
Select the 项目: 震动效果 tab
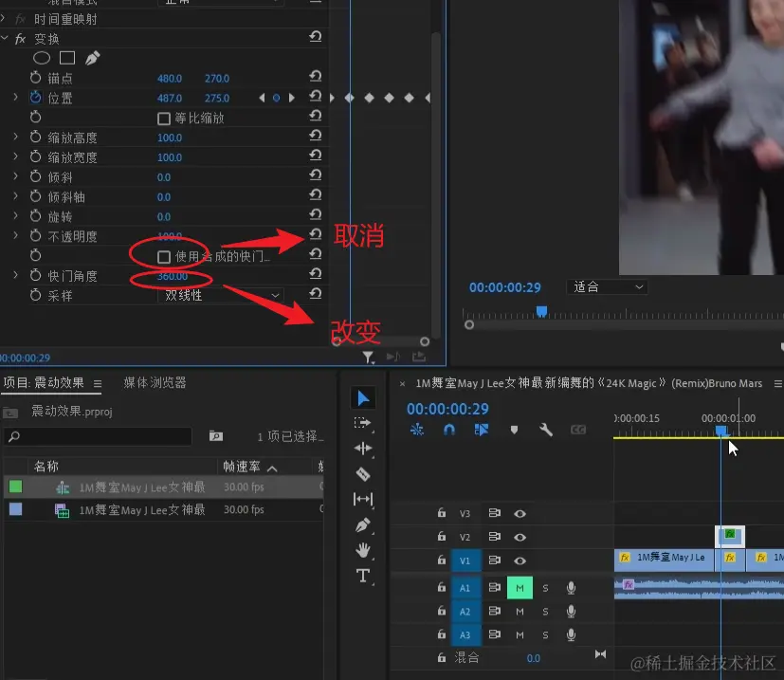point(44,383)
